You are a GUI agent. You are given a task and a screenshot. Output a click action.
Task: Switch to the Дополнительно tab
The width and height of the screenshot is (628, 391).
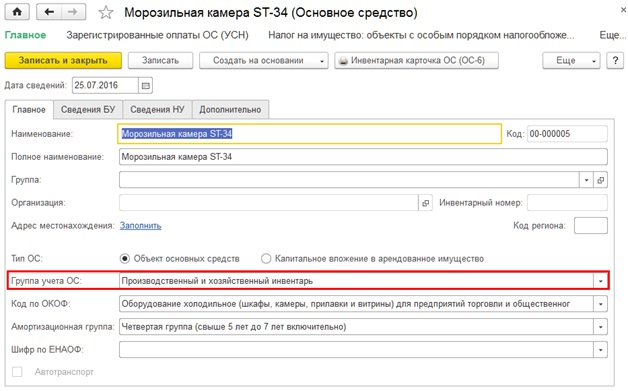[x=230, y=109]
